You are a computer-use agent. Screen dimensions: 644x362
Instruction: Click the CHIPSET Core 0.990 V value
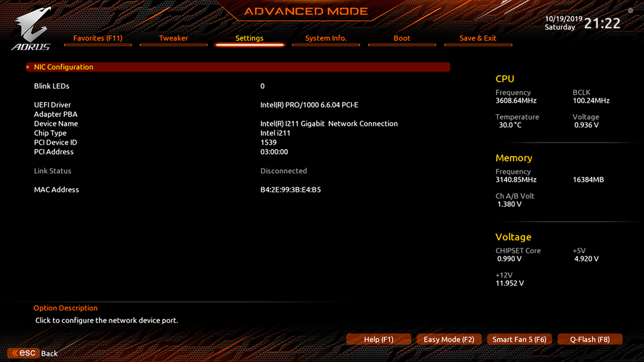(x=509, y=259)
